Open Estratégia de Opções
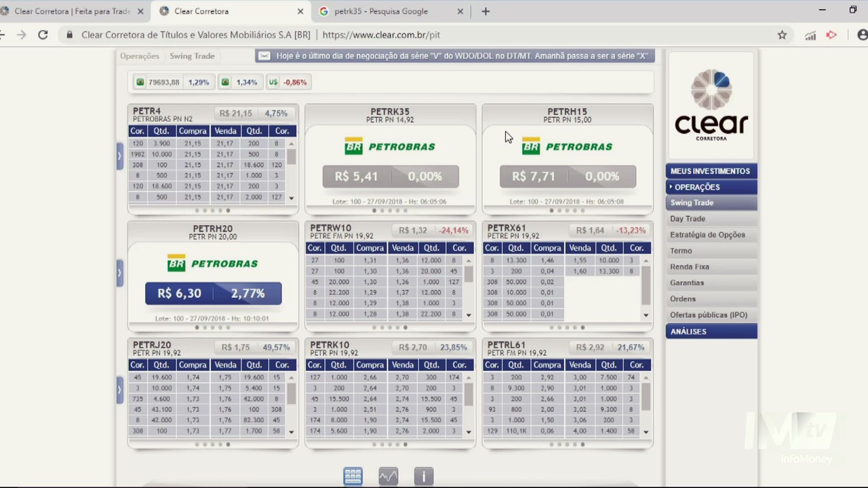The height and width of the screenshot is (488, 868). tap(711, 235)
